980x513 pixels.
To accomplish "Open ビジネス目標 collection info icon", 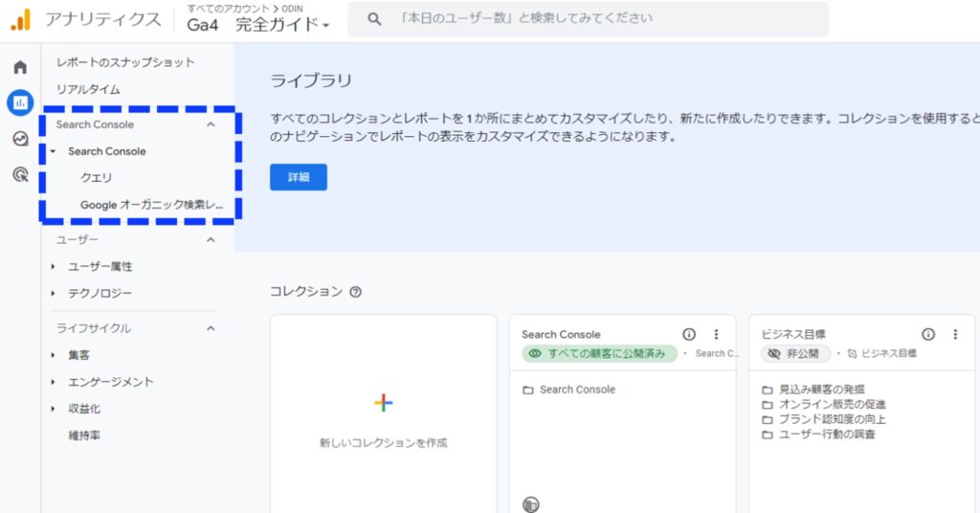I will pyautogui.click(x=928, y=334).
